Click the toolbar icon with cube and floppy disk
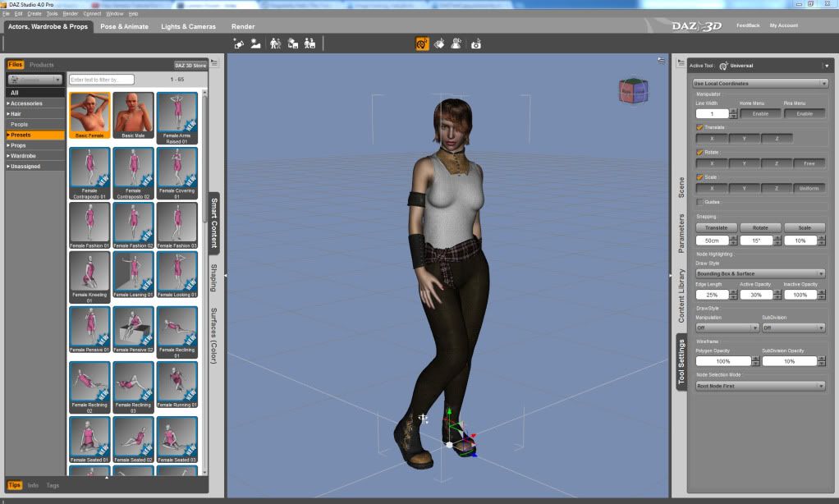 293,44
